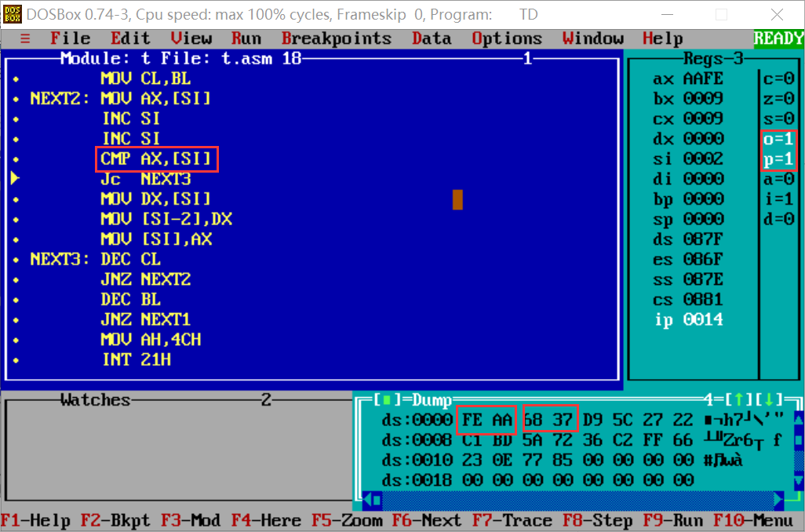This screenshot has width=805, height=532.
Task: Click F2-Bkpt in status bar
Action: [x=115, y=521]
